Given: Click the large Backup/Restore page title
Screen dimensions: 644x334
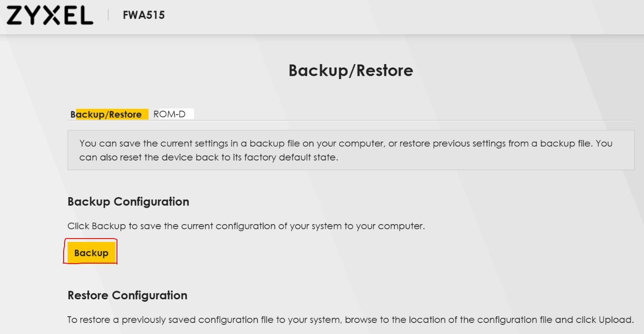Looking at the screenshot, I should click(351, 70).
